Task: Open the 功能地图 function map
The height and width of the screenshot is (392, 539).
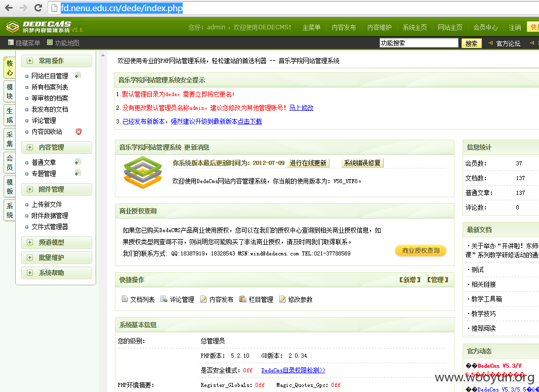Action: pos(63,43)
